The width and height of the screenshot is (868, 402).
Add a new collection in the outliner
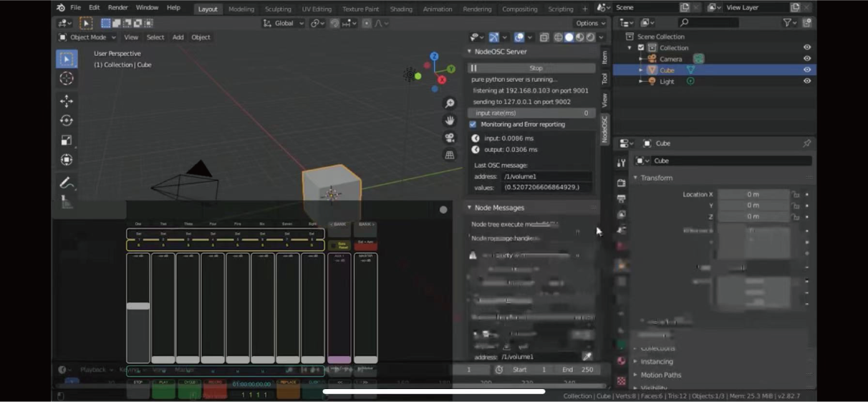point(807,23)
